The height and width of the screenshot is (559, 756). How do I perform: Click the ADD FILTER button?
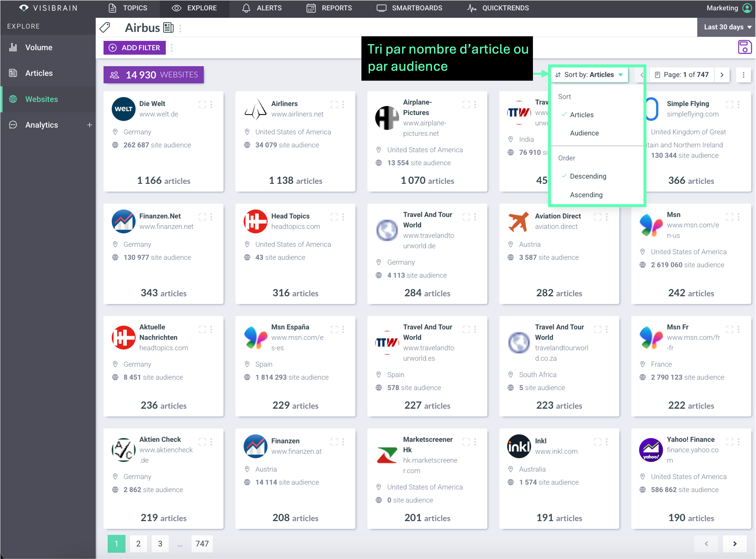[134, 48]
